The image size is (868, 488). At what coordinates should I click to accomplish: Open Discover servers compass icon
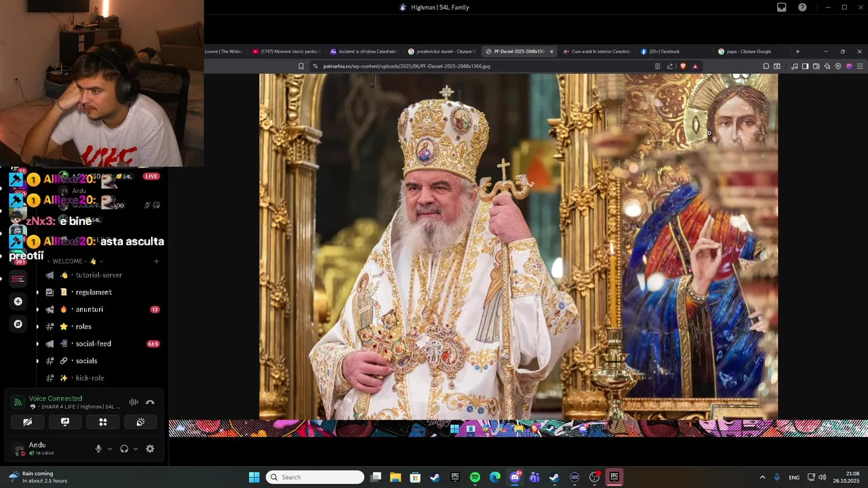(x=18, y=324)
